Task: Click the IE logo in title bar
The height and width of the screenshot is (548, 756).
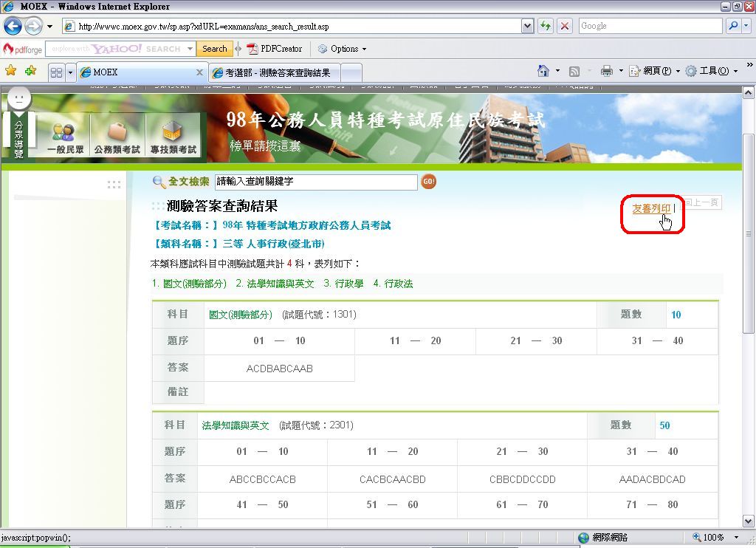Action: click(x=8, y=6)
